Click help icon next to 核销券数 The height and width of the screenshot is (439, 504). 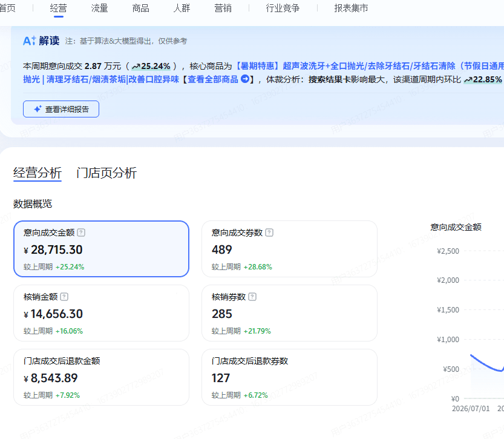tap(252, 297)
